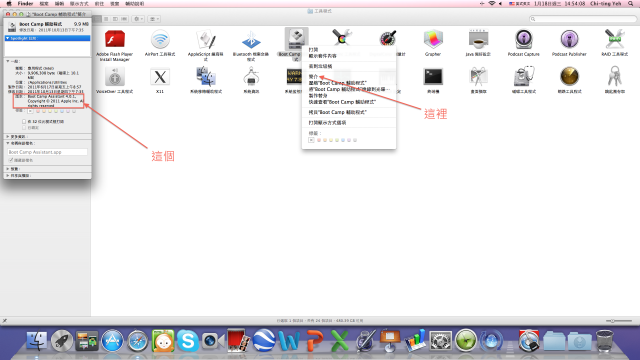Pick blue label in the context menu
This screenshot has width=640, height=360.
343,140
